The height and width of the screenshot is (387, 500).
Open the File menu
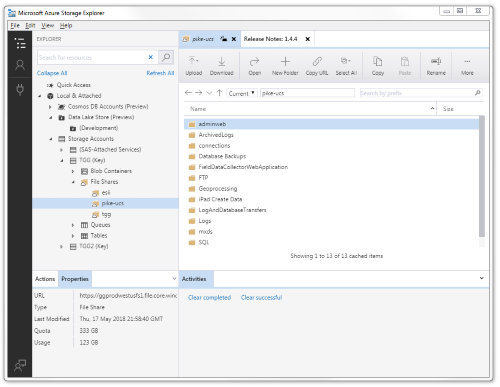click(x=15, y=25)
